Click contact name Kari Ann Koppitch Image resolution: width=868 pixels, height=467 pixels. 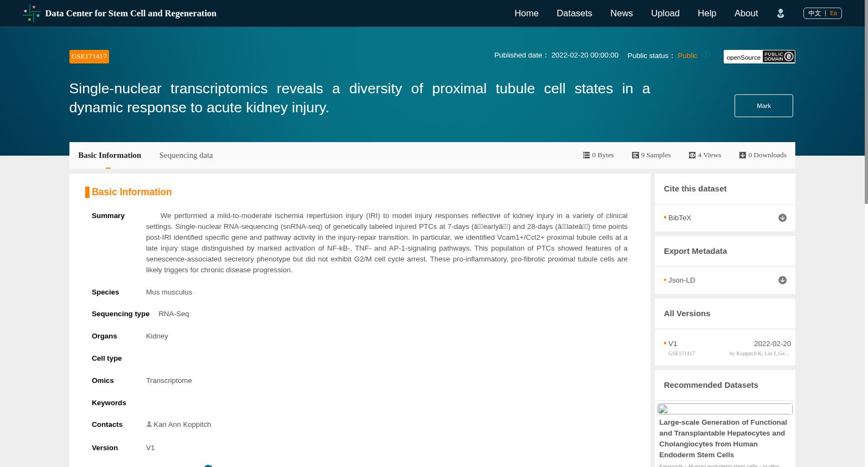coord(182,424)
